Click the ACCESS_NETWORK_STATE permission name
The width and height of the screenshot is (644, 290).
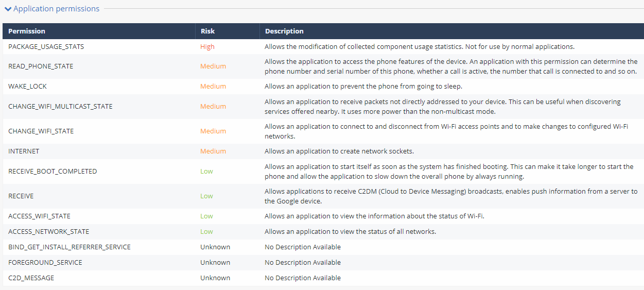coord(48,231)
